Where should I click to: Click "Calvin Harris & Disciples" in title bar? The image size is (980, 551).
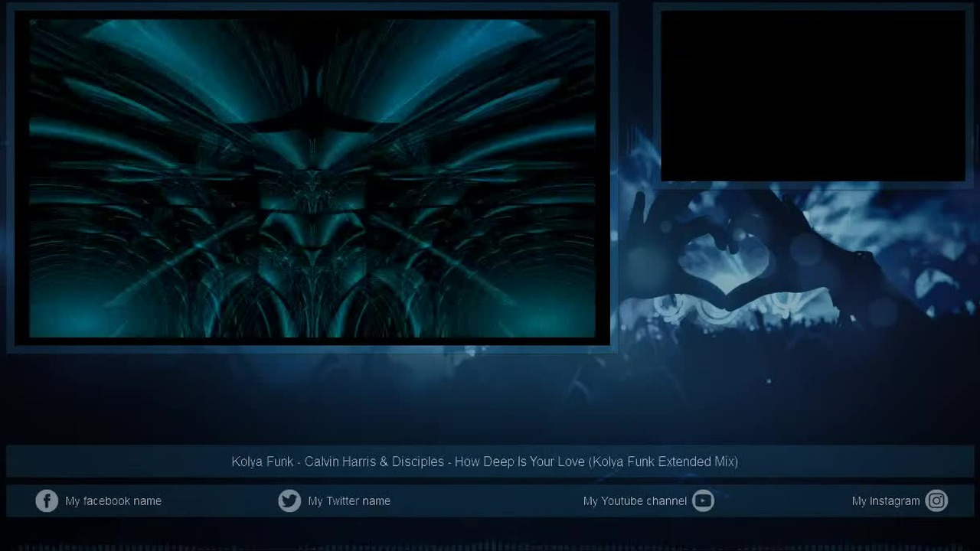(374, 461)
